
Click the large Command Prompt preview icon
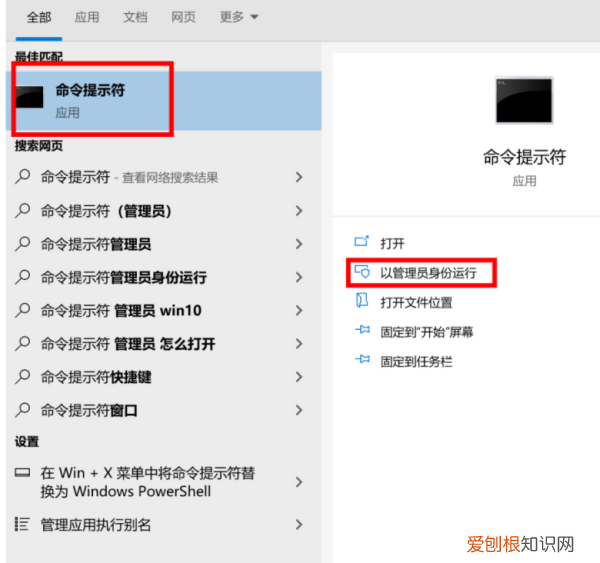[524, 100]
